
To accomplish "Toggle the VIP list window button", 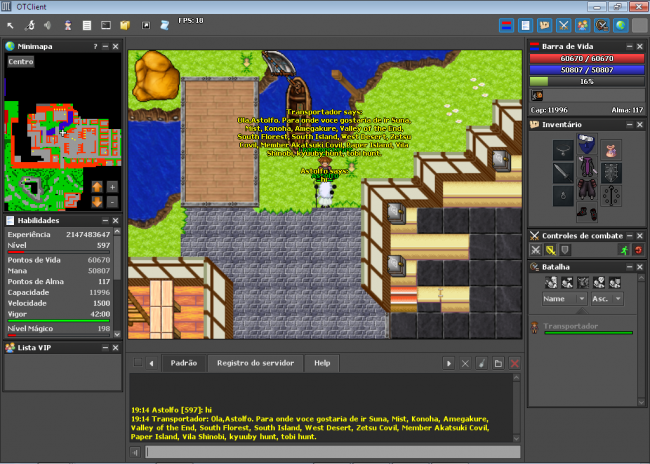I will (582, 26).
